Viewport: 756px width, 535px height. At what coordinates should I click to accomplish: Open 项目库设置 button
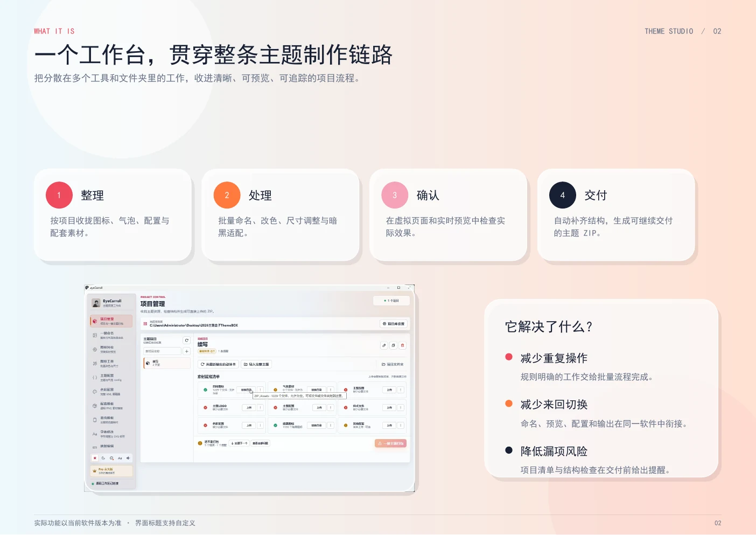394,324
